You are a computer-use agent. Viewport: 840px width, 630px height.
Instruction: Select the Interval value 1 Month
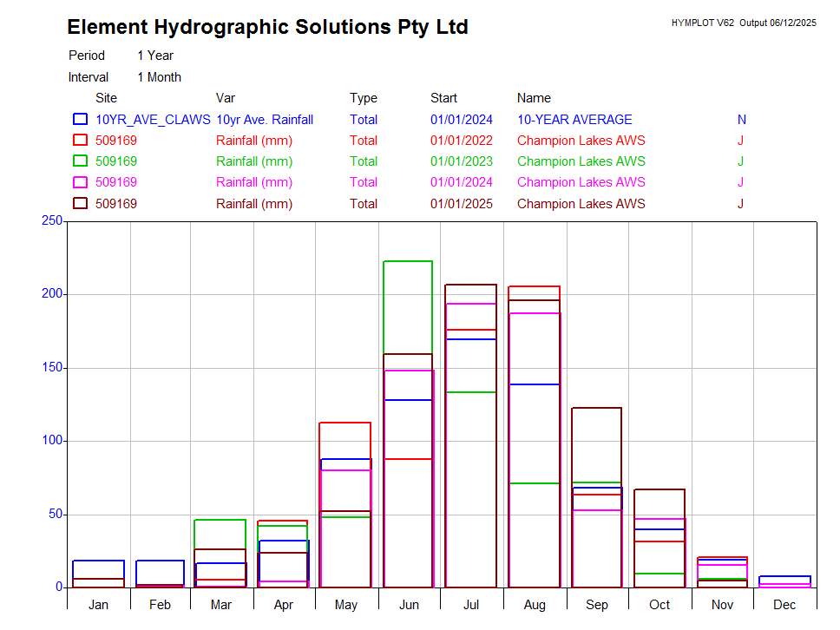click(x=159, y=77)
